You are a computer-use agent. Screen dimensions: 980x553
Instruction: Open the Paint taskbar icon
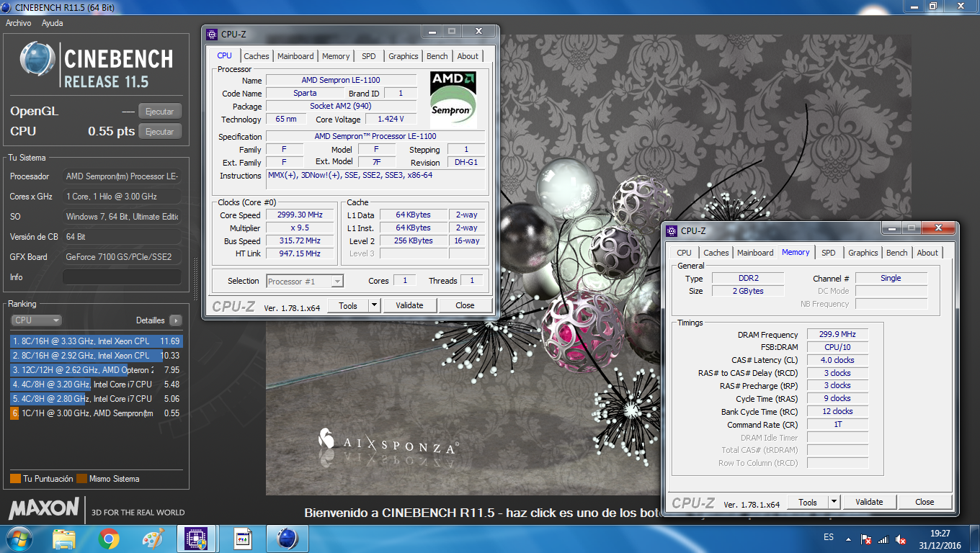pyautogui.click(x=153, y=539)
